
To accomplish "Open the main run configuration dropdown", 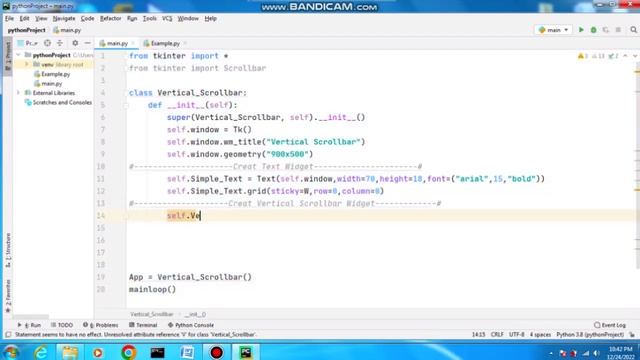I will pos(553,30).
